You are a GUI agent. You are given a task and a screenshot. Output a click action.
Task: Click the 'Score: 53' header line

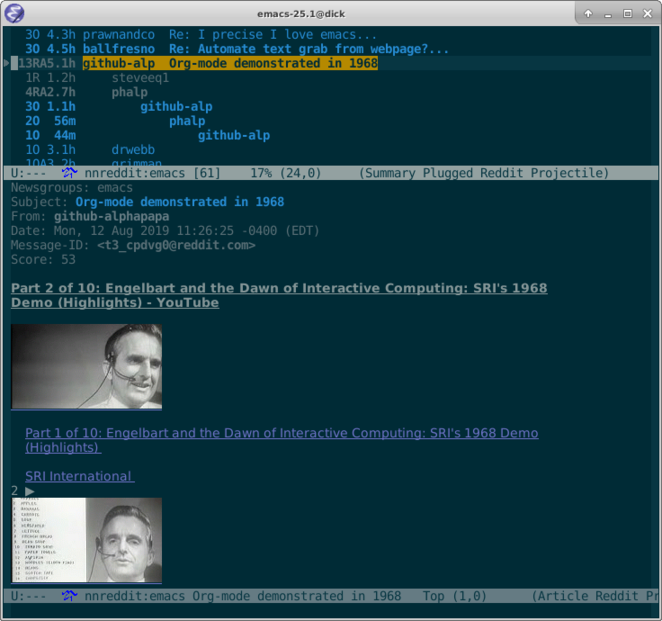point(43,259)
